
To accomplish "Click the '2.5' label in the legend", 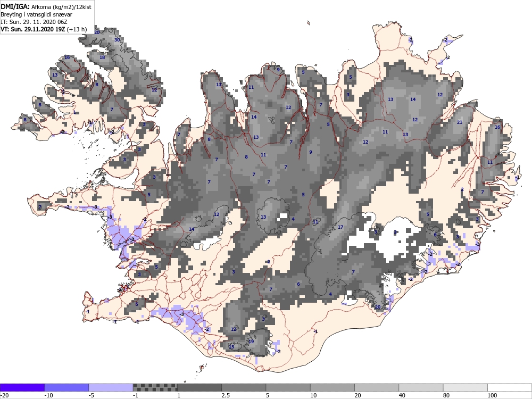I will [226, 395].
